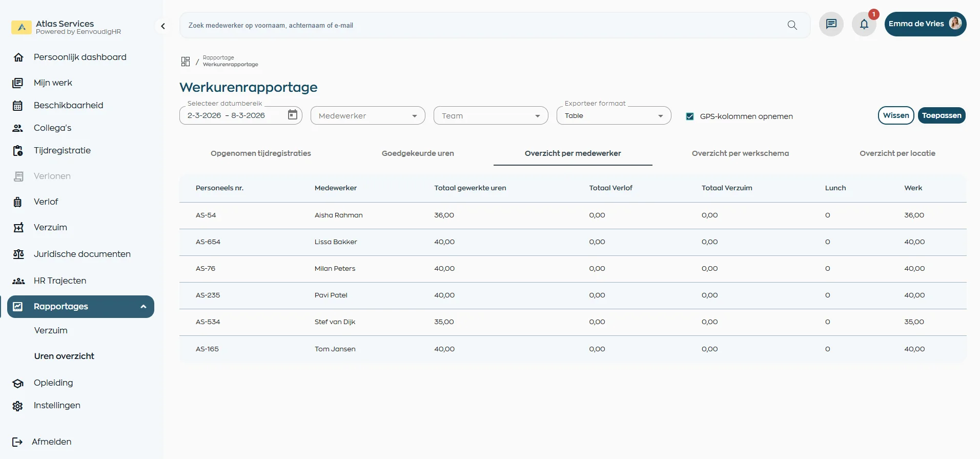Select Overzicht per medewerker tab
The width and height of the screenshot is (980, 459).
pos(573,153)
